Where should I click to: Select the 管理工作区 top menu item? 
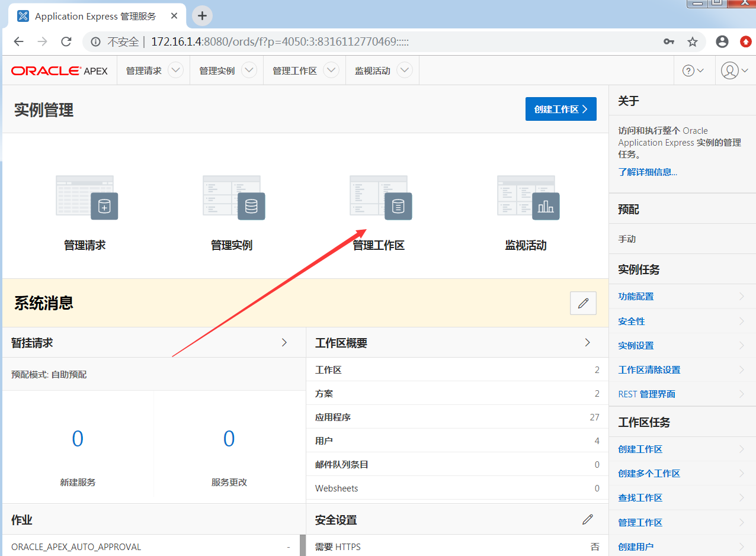(x=295, y=70)
